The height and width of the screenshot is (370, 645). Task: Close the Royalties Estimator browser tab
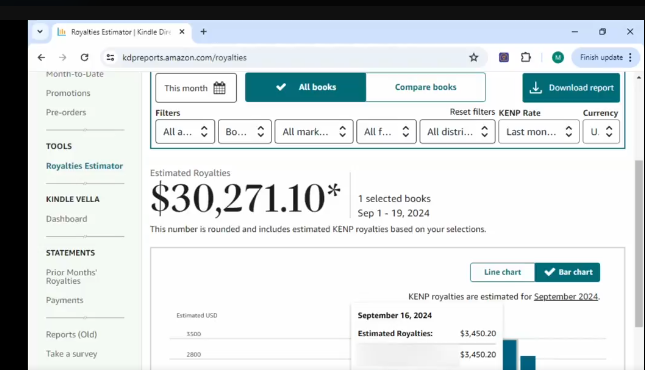182,32
